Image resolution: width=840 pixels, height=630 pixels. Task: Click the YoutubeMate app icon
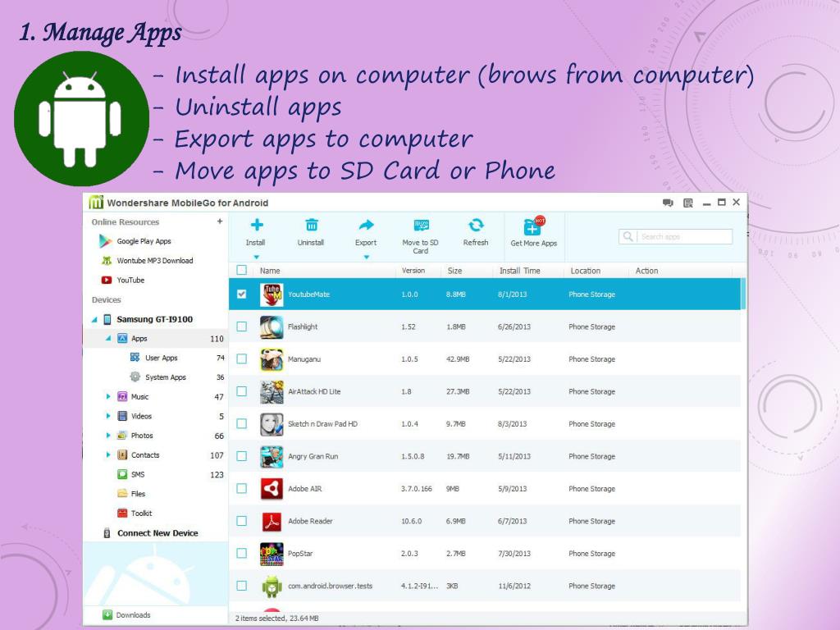point(272,294)
